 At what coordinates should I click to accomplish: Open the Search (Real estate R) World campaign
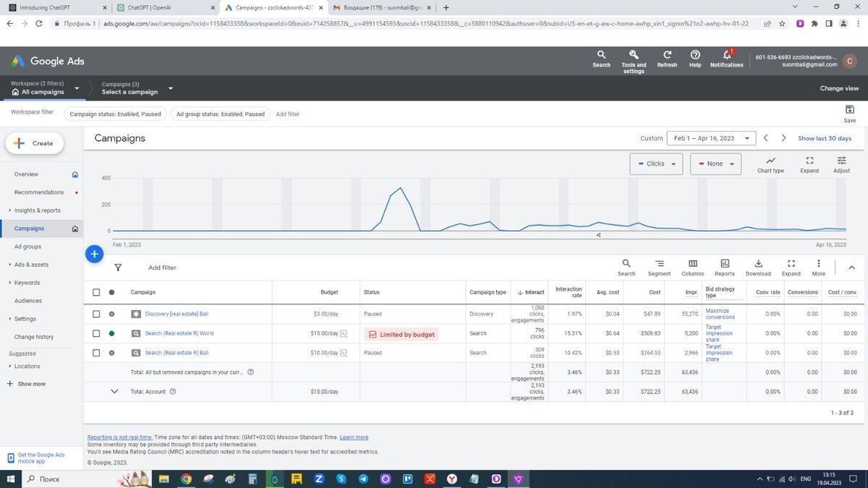(179, 333)
